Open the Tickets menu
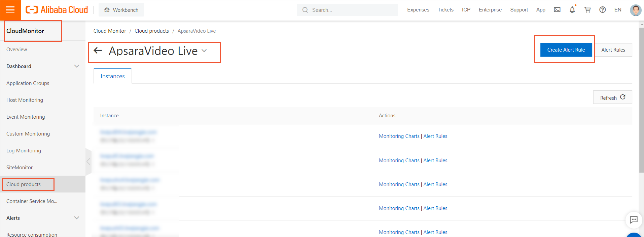The height and width of the screenshot is (237, 644). (x=445, y=10)
